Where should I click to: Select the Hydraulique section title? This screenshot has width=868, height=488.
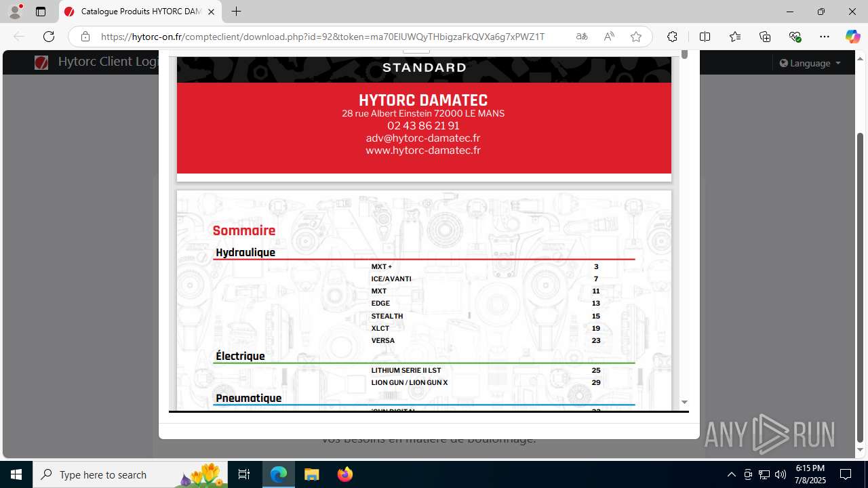point(245,253)
